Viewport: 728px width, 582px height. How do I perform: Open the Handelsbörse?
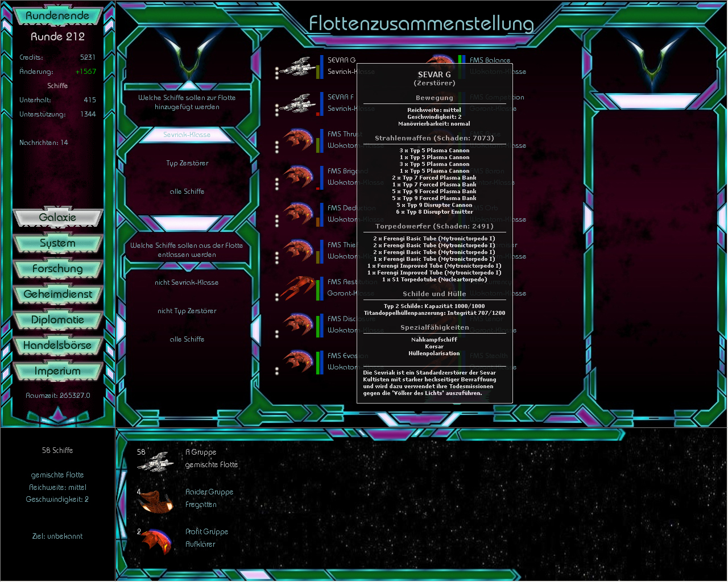(x=57, y=345)
